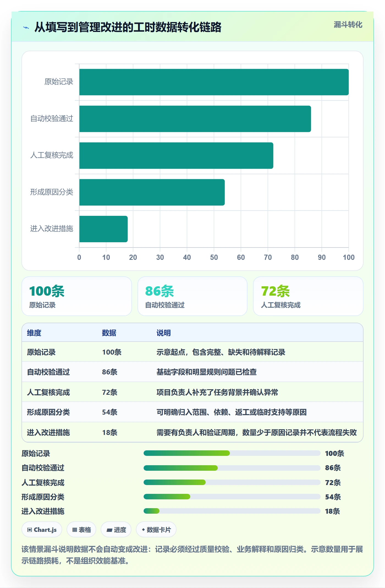Click the 进入改进措施 progress bar
The image size is (385, 588).
(x=232, y=511)
